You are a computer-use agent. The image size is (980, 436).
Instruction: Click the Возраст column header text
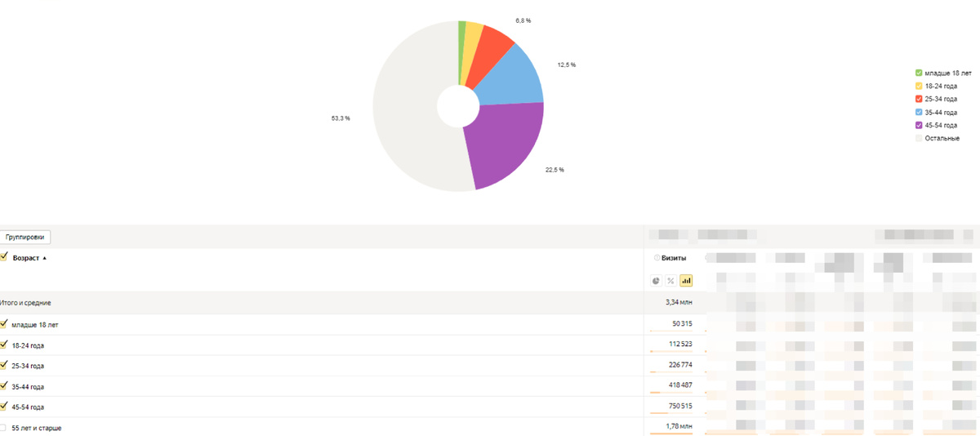[x=26, y=258]
